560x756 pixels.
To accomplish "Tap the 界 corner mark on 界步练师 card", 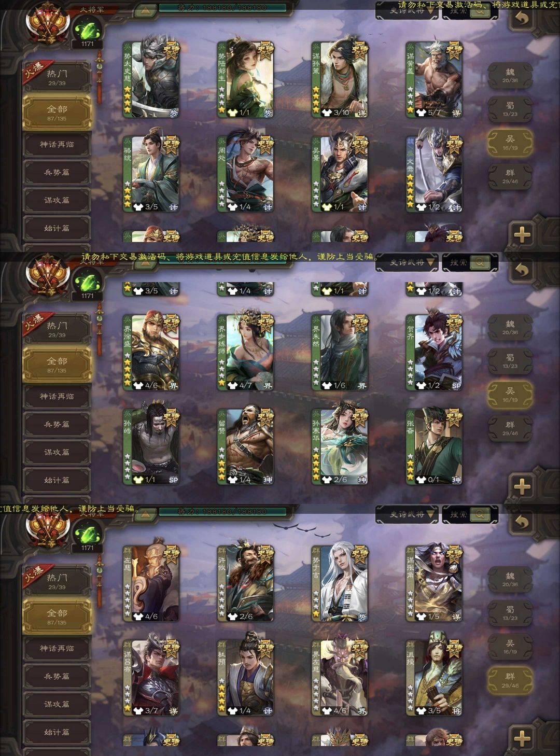I will 268,385.
